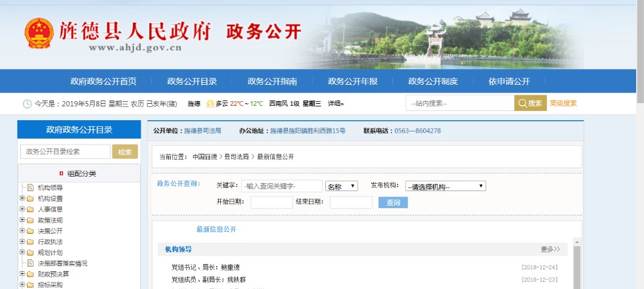Expand the 人事信息 tree node
644x289 pixels.
(x=22, y=210)
